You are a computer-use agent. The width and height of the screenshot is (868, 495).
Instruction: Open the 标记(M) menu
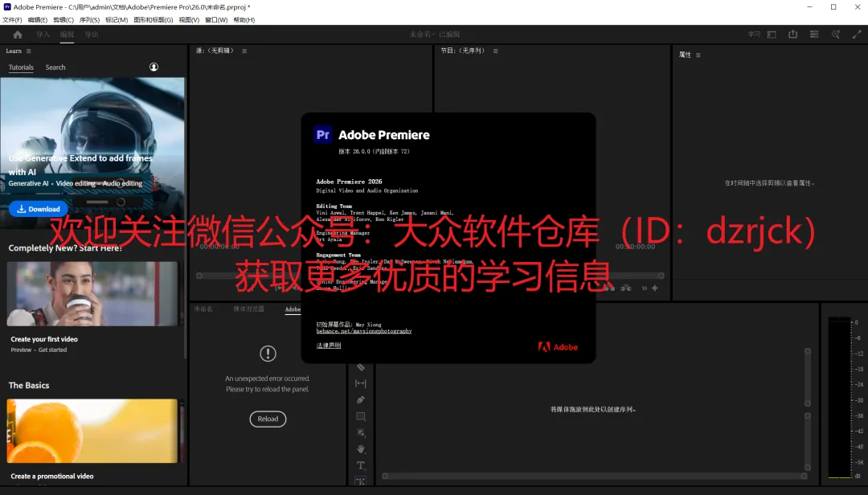(x=117, y=20)
